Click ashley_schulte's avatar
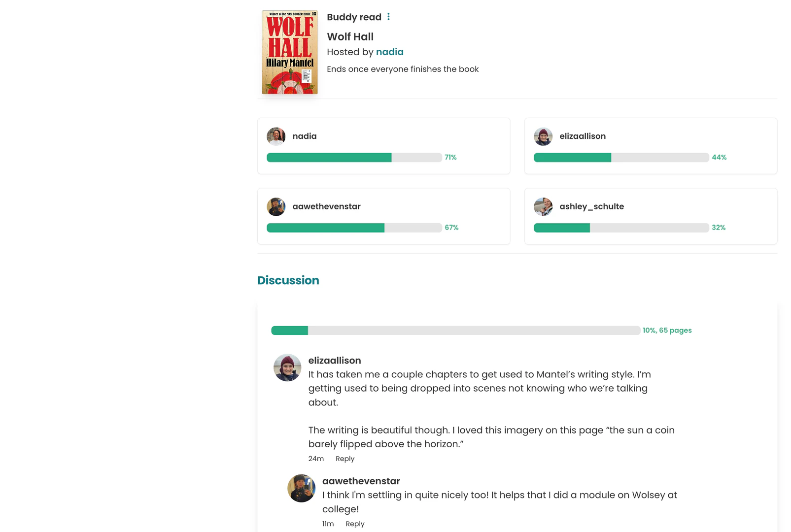791x532 pixels. [x=543, y=207]
